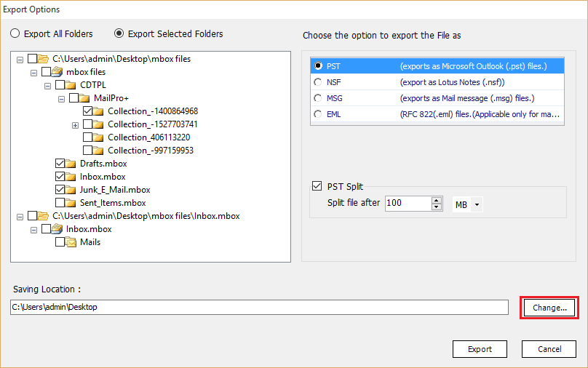This screenshot has width=588, height=368.
Task: Click the Inbox.mbox folder icon under mbox files
Action: (71, 177)
